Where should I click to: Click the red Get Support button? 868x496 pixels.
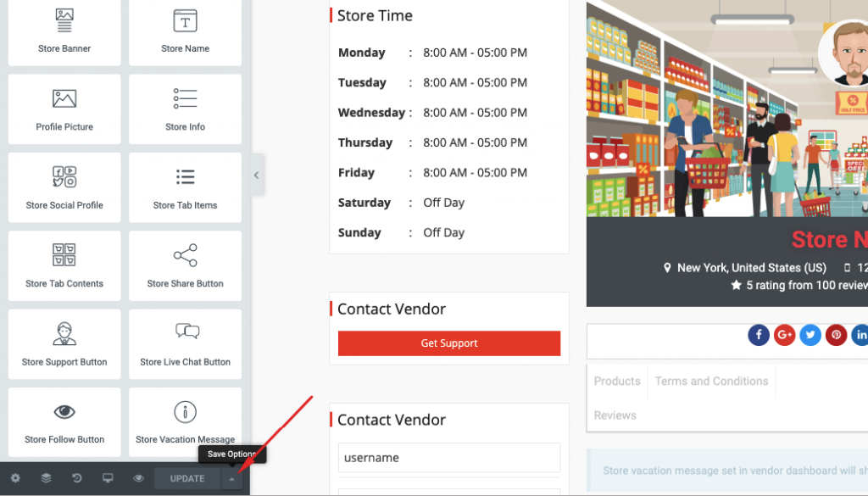(x=449, y=343)
